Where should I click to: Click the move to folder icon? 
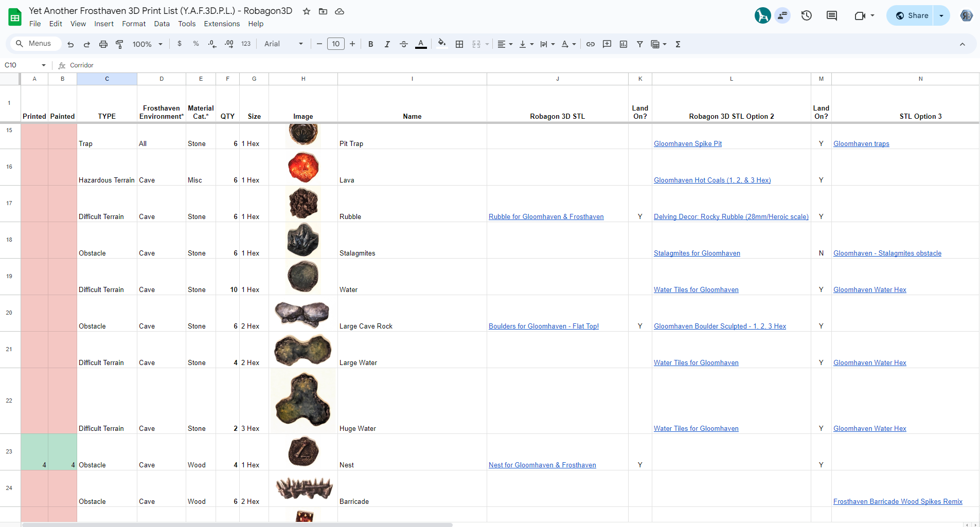pyautogui.click(x=323, y=11)
